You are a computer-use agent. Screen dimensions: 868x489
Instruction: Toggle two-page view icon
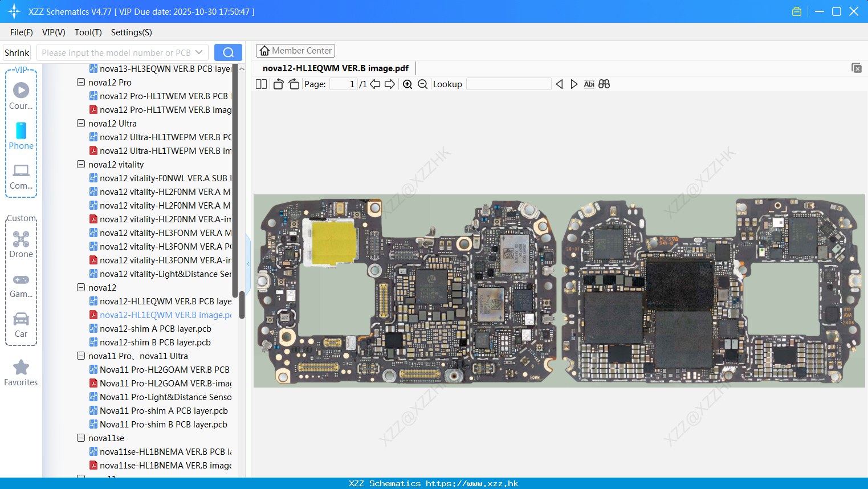(x=261, y=84)
